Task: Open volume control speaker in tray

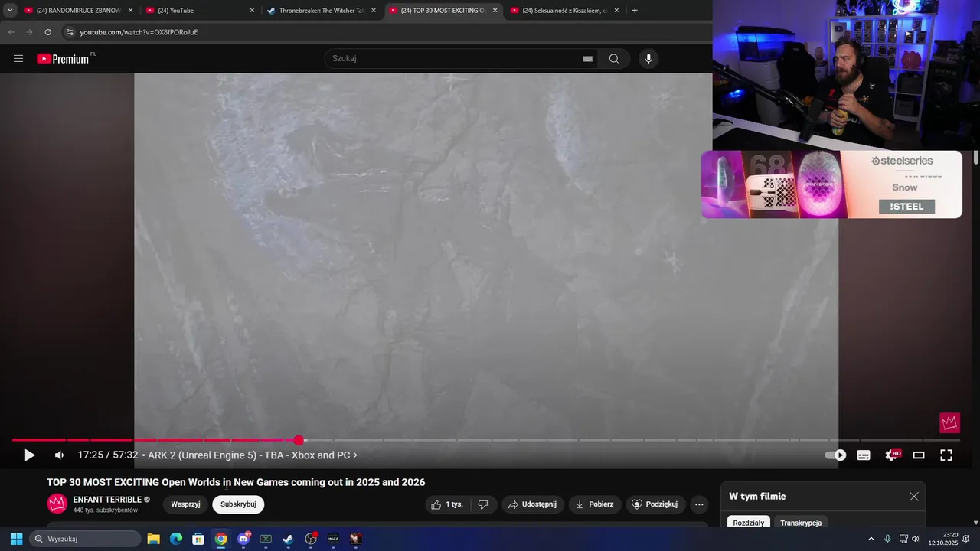Action: (x=916, y=539)
